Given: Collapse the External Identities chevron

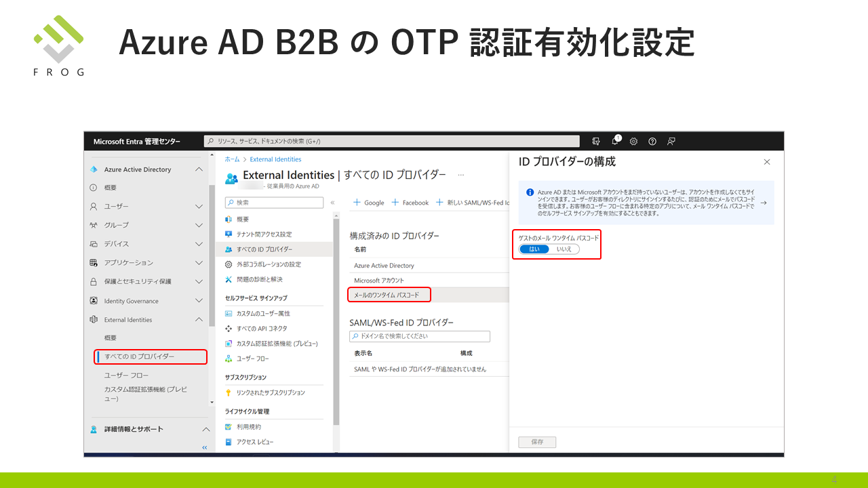Looking at the screenshot, I should (199, 319).
